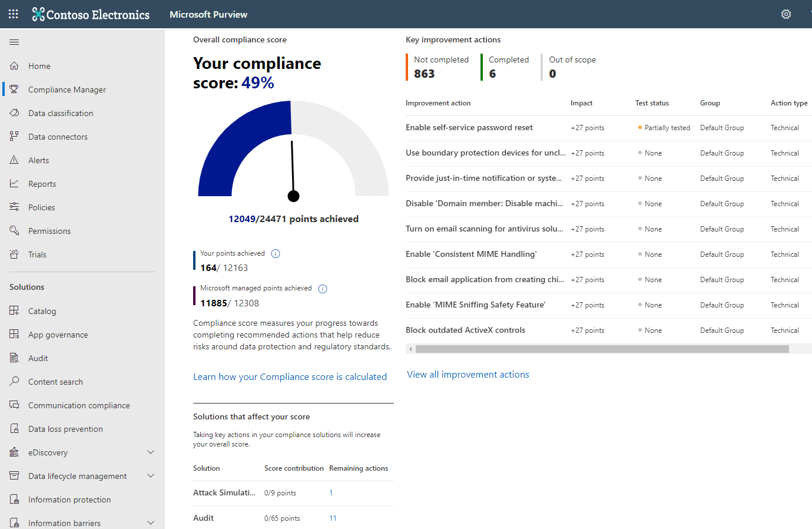The width and height of the screenshot is (812, 529).
Task: Open the app launcher waffle icon
Action: point(14,14)
